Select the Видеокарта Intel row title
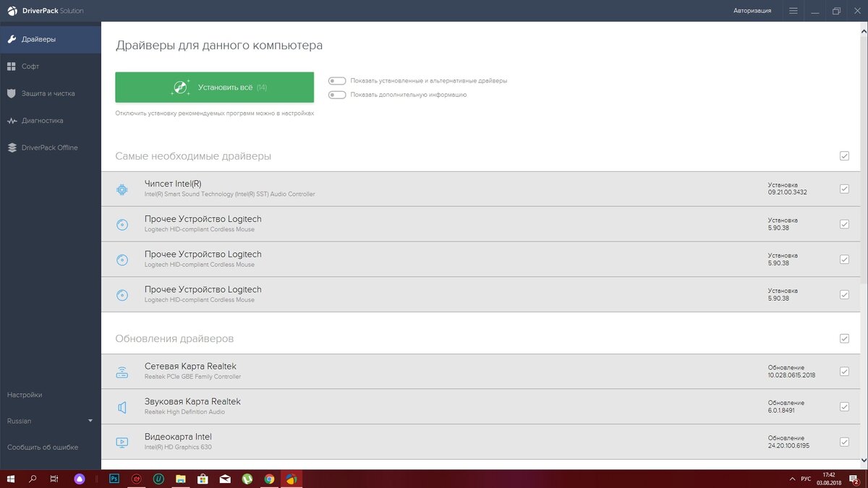868x488 pixels. 178,437
